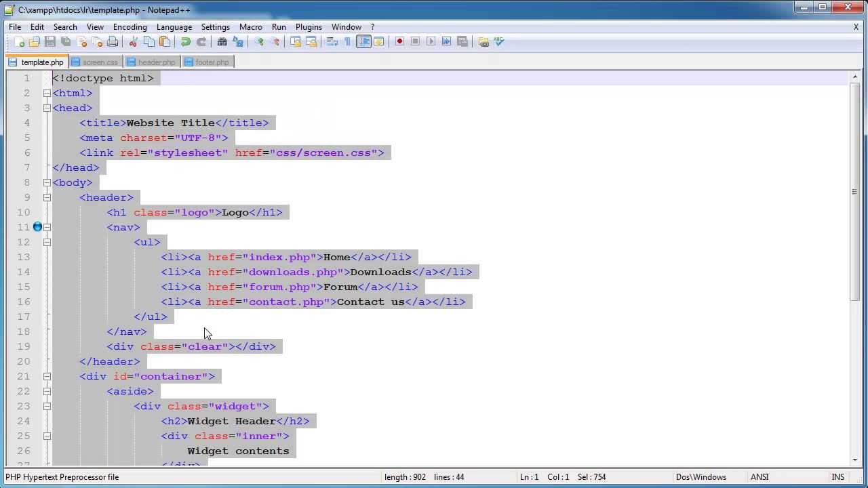
Task: Click the Print icon
Action: click(x=113, y=41)
